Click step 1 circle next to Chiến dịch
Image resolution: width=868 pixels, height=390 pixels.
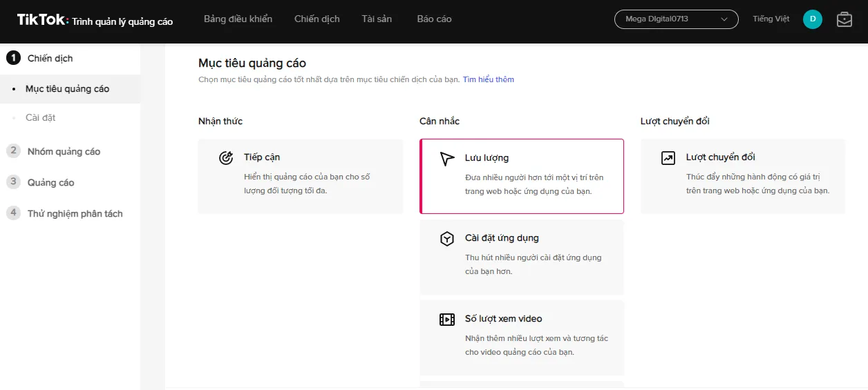(13, 58)
